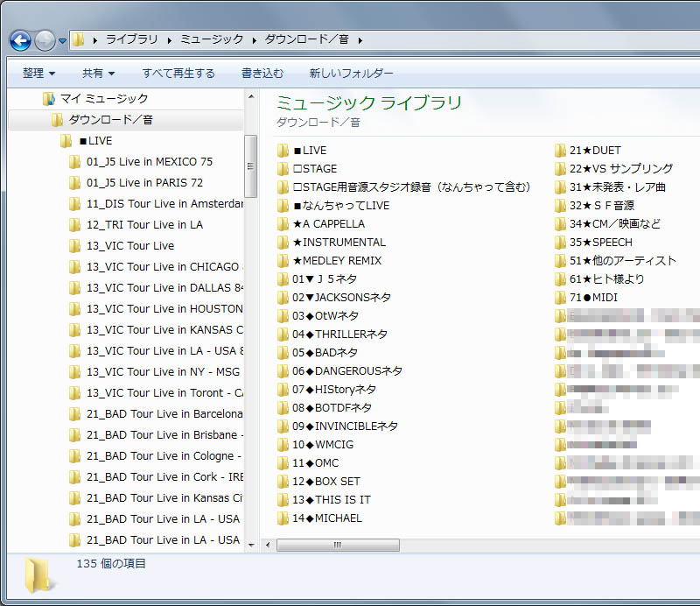
Task: Click 書き込む in the toolbar
Action: [x=262, y=73]
